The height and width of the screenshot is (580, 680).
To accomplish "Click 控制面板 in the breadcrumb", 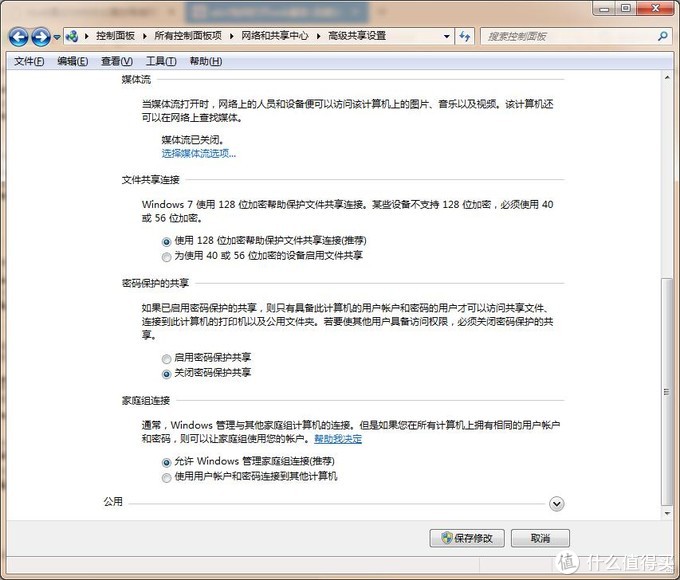I will click(115, 36).
